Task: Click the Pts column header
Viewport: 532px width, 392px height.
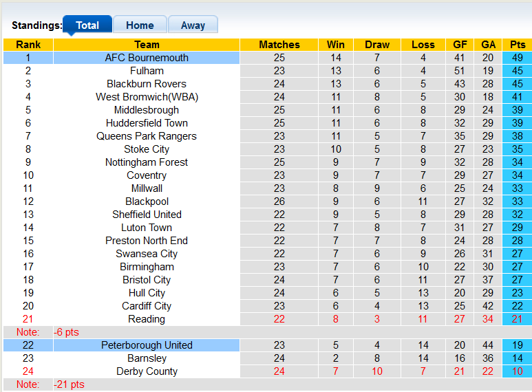Action: point(518,45)
